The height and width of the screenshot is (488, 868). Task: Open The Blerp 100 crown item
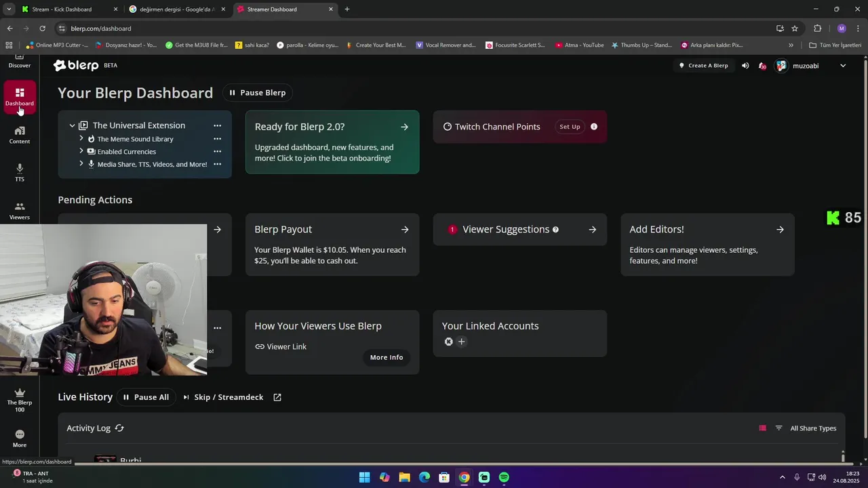click(20, 400)
